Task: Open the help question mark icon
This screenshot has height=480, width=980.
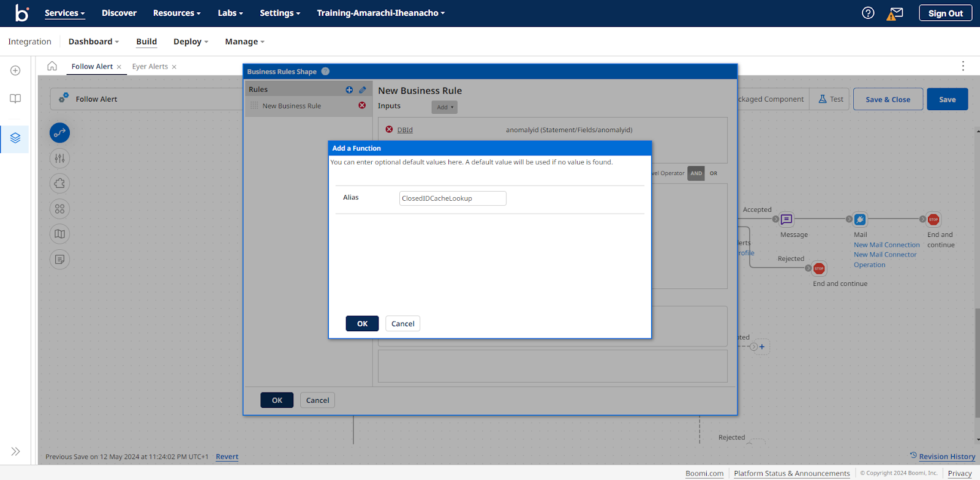Action: click(x=868, y=13)
